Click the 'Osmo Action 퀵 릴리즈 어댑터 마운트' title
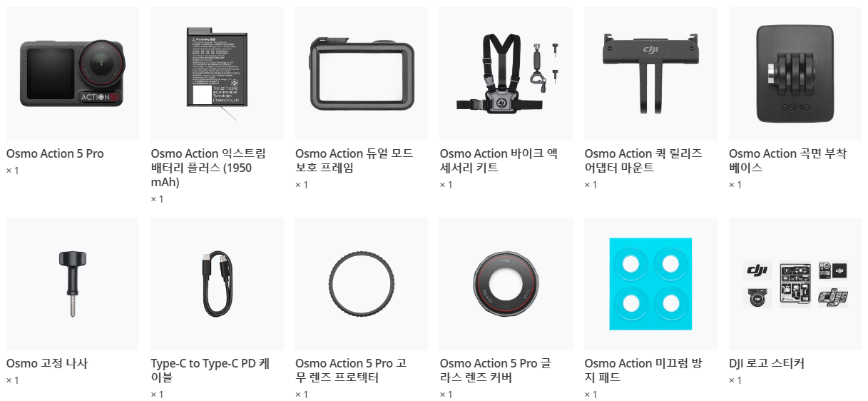Screen dimensions: 868x401 pyautogui.click(x=643, y=161)
